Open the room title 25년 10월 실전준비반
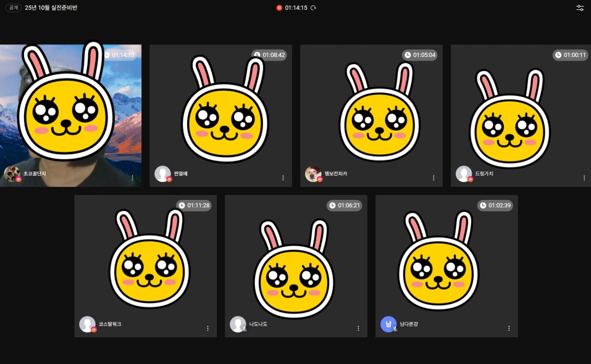Viewport: 591px width, 364px height. pos(51,8)
